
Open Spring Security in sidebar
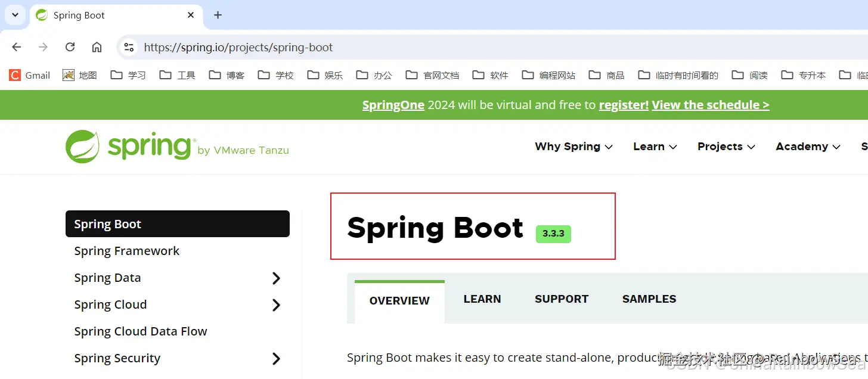tap(117, 358)
